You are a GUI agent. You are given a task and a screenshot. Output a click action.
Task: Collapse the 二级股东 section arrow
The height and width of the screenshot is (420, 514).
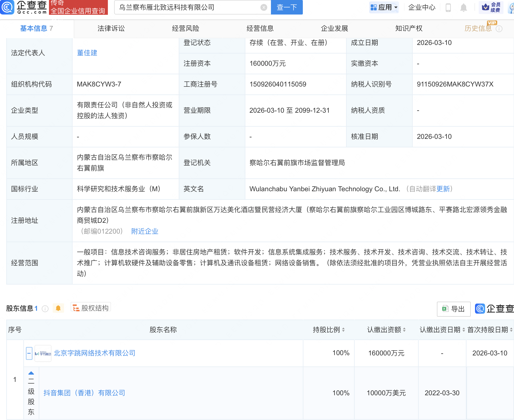[x=31, y=373]
